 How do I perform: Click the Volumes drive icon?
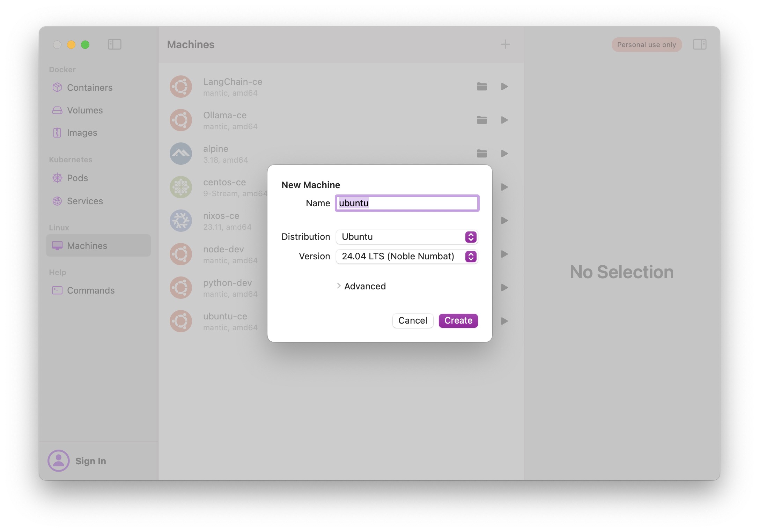click(57, 110)
